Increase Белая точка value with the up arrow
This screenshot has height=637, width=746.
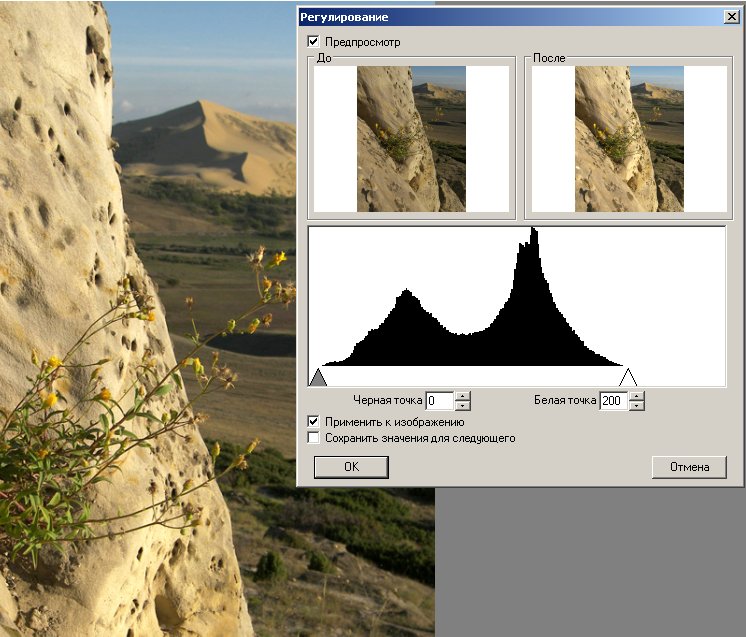(x=636, y=397)
